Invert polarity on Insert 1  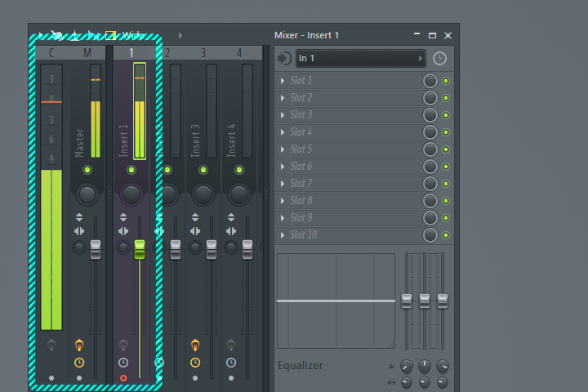123,217
